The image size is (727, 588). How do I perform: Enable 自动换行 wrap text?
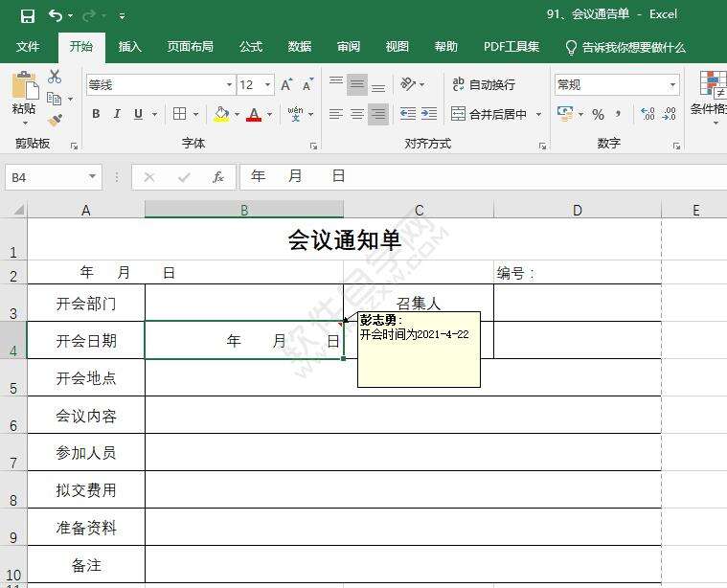(484, 84)
